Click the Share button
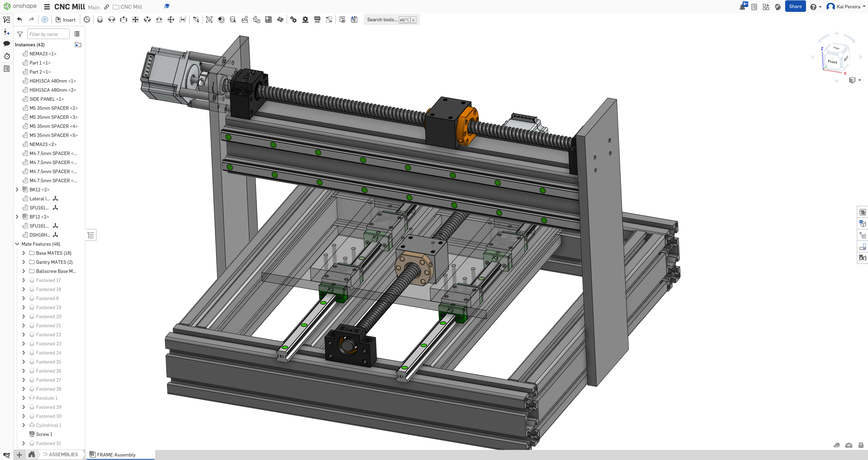This screenshot has height=460, width=868. (795, 7)
